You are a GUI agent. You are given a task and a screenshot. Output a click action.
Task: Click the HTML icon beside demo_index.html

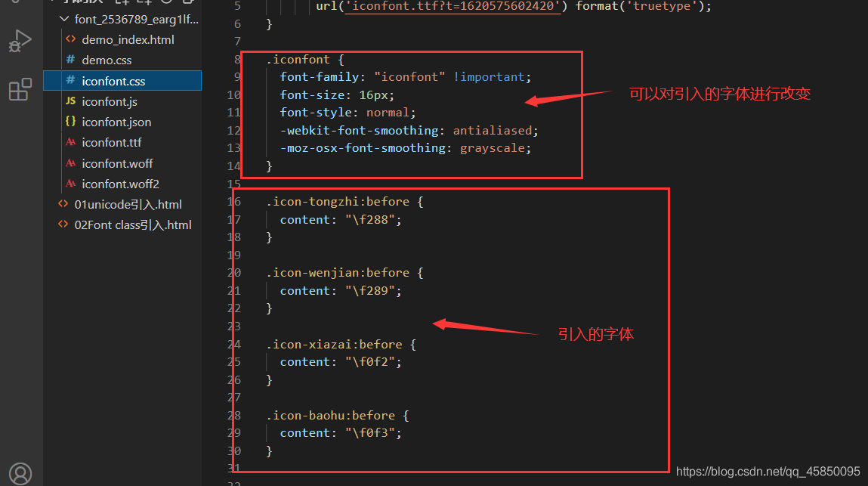pyautogui.click(x=70, y=39)
